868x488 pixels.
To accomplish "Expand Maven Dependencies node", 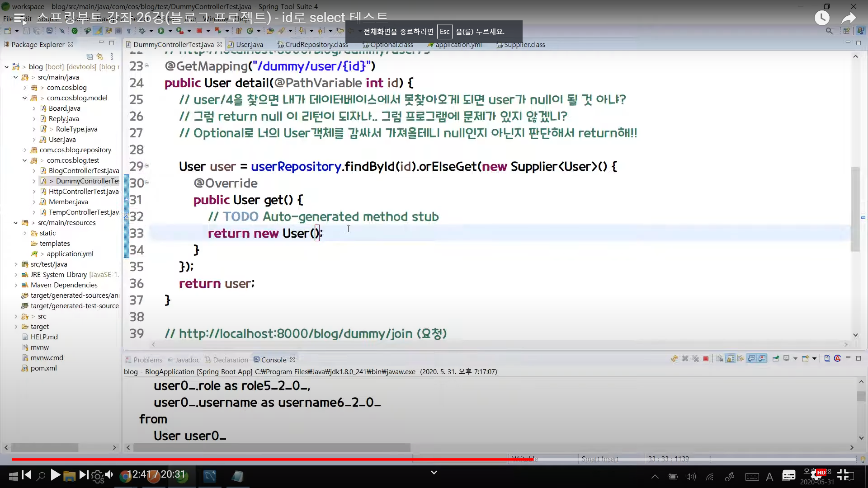I will pos(16,285).
